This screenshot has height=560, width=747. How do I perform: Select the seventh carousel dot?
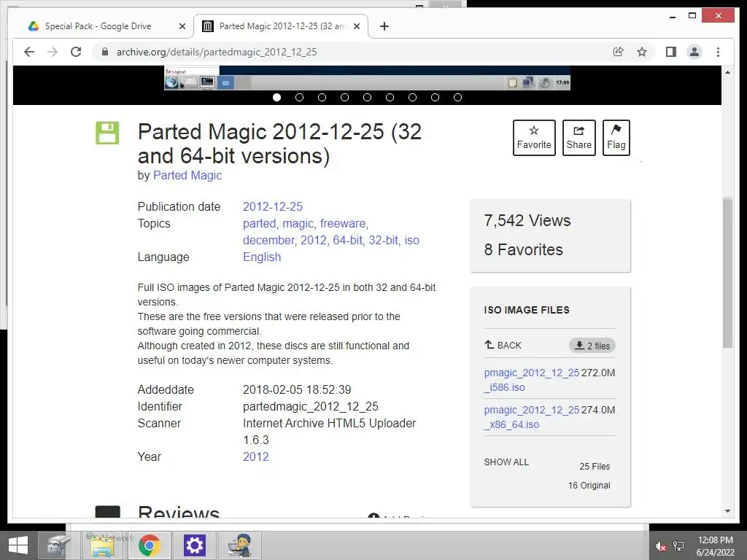point(413,97)
